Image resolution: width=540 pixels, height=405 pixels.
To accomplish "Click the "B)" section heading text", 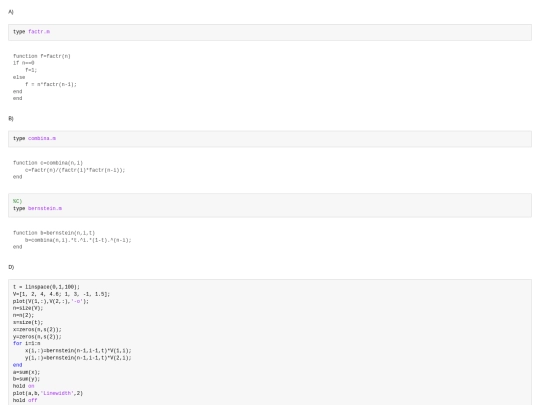I will [11, 118].
